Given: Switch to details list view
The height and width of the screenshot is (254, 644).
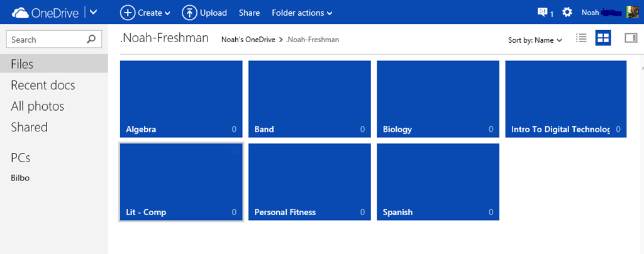Looking at the screenshot, I should pyautogui.click(x=582, y=39).
